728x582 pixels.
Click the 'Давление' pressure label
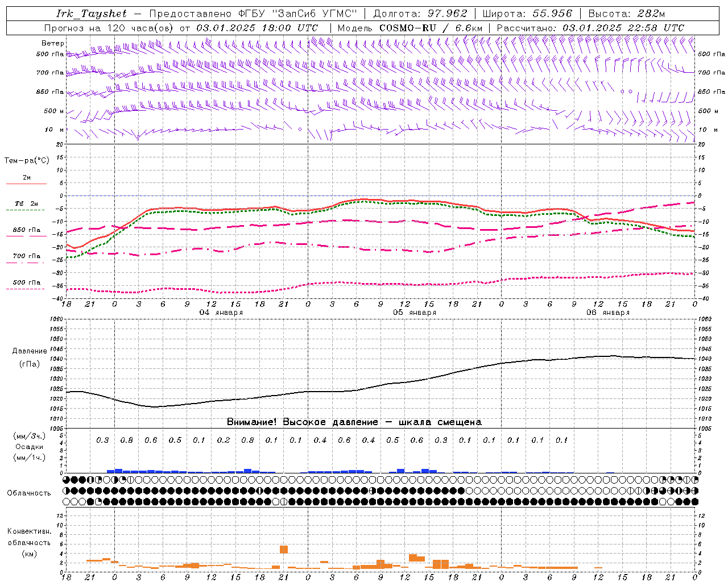point(30,351)
